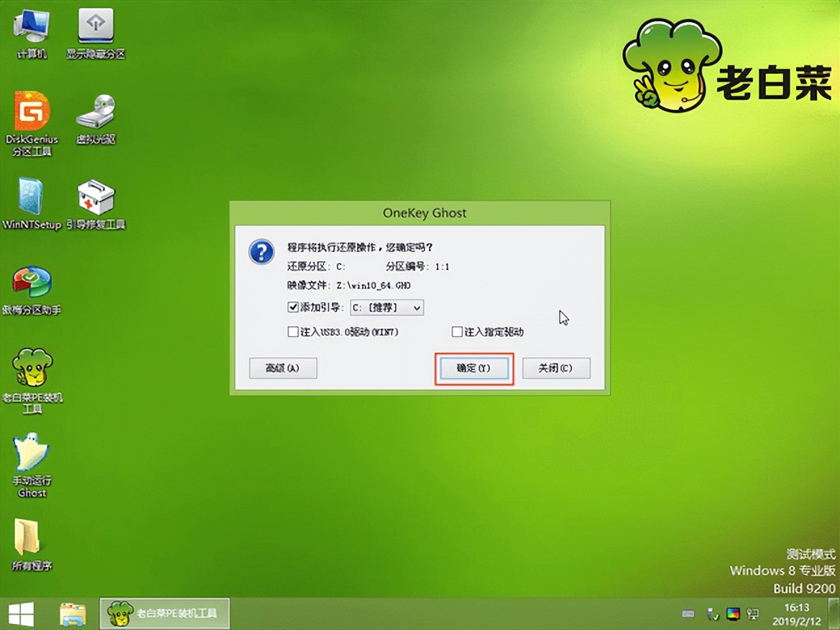Uncheck the 添加引导 checkbox
This screenshot has width=840, height=630.
(x=293, y=306)
